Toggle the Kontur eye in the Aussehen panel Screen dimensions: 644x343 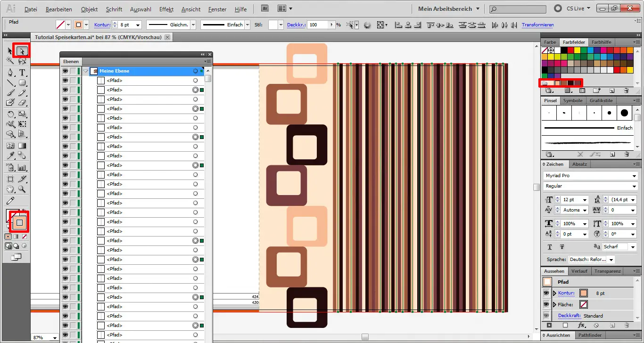[x=546, y=293]
